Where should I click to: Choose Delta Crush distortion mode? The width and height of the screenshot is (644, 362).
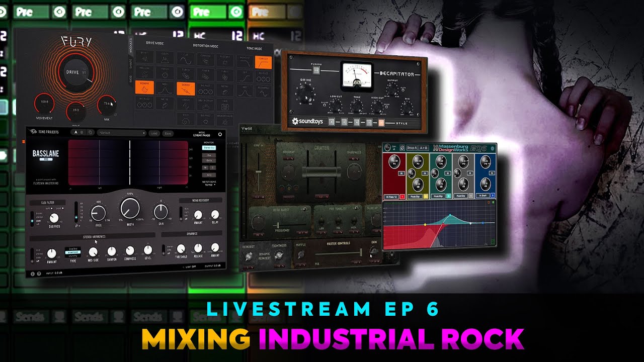coord(206,105)
